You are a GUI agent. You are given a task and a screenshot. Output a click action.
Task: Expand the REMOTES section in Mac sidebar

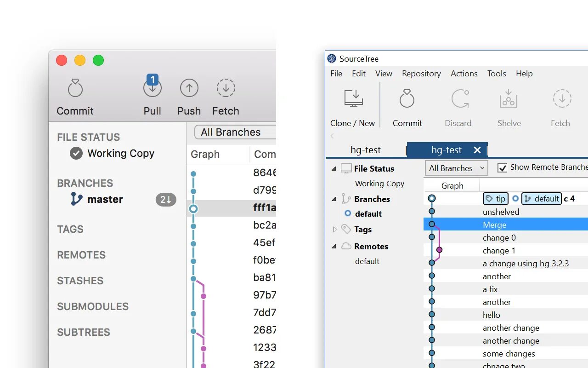[x=81, y=255]
